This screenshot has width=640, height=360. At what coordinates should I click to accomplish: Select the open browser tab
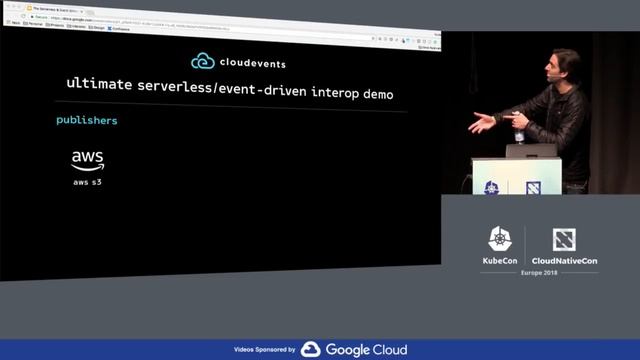click(x=55, y=9)
